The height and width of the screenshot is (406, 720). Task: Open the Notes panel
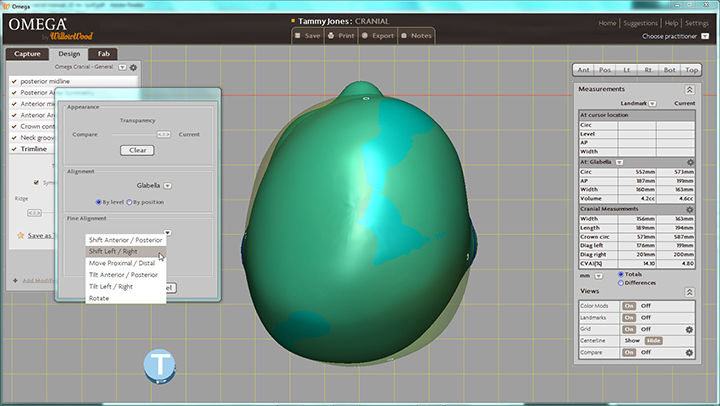coord(416,35)
